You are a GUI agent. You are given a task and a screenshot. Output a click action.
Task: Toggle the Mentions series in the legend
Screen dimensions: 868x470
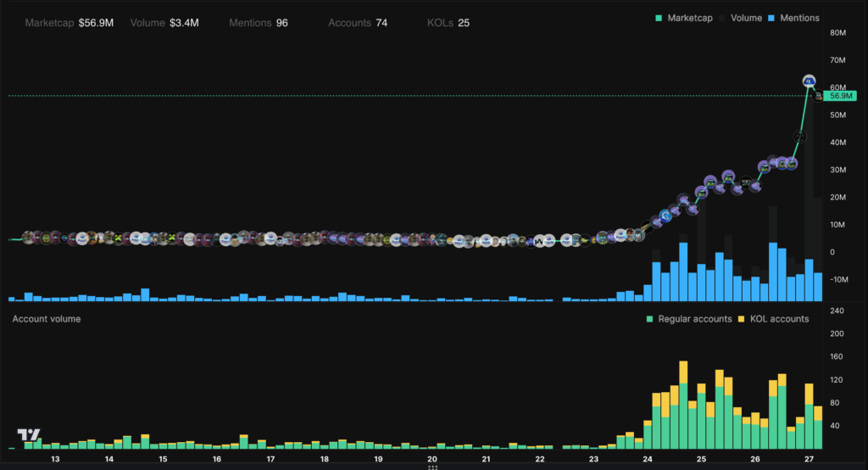click(x=795, y=18)
